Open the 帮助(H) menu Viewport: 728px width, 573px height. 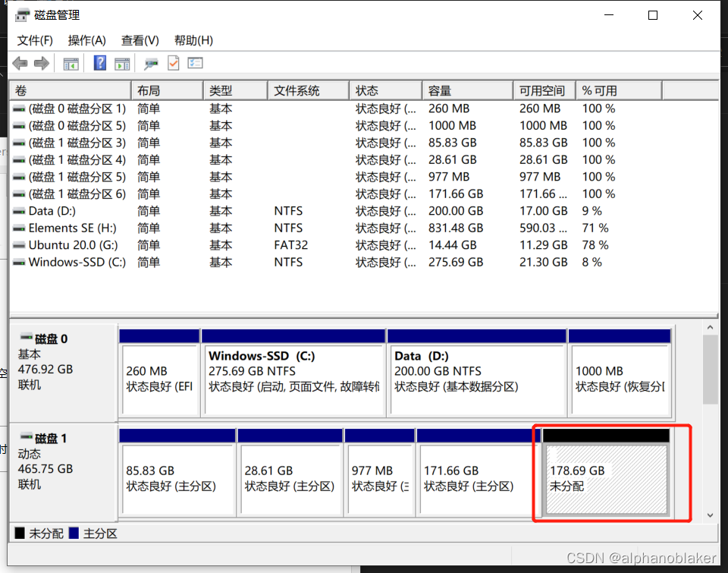pos(193,40)
